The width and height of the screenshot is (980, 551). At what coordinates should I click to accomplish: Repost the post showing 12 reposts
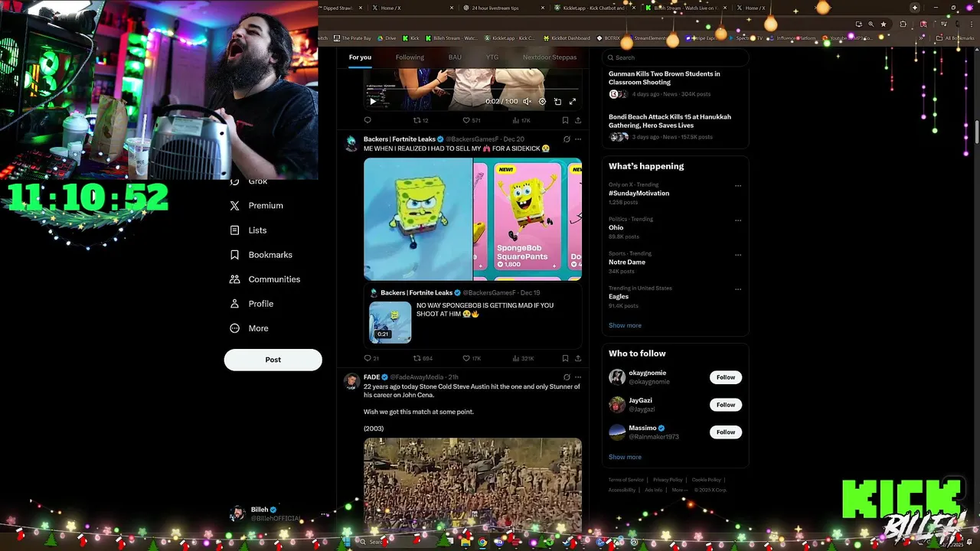pyautogui.click(x=421, y=120)
